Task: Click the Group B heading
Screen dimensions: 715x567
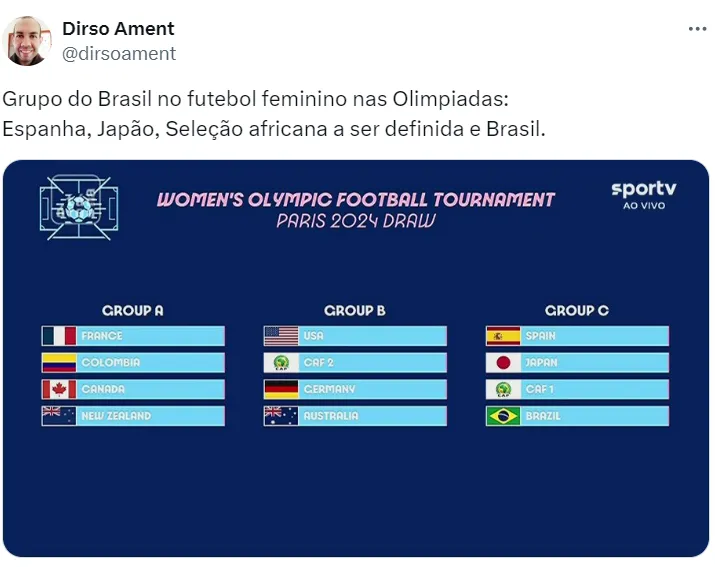Action: pyautogui.click(x=355, y=311)
